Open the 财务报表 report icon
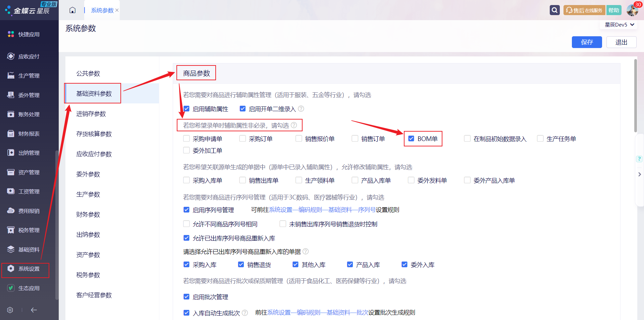 [x=11, y=134]
